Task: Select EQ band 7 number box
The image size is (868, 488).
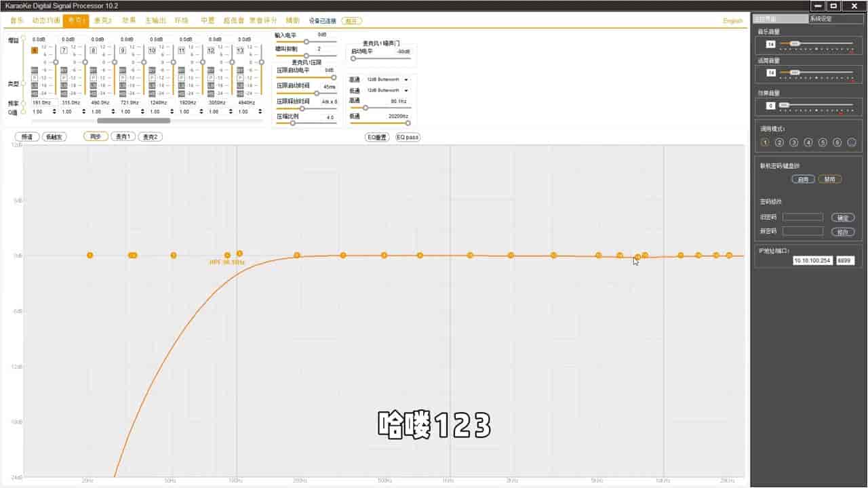Action: tap(64, 50)
